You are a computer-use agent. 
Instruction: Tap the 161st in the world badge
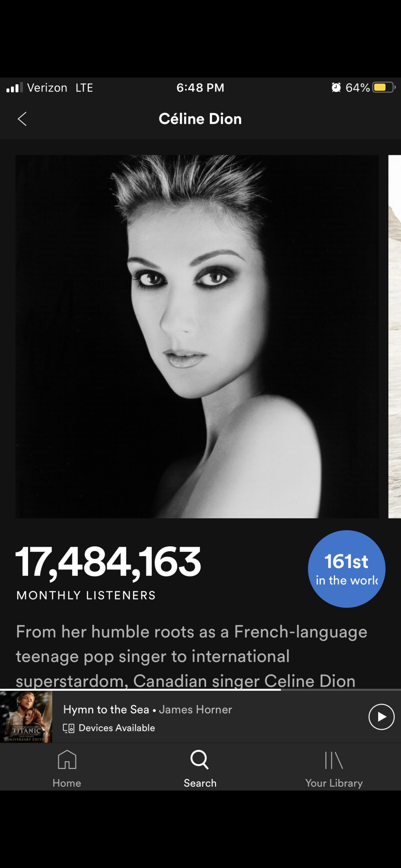point(347,569)
